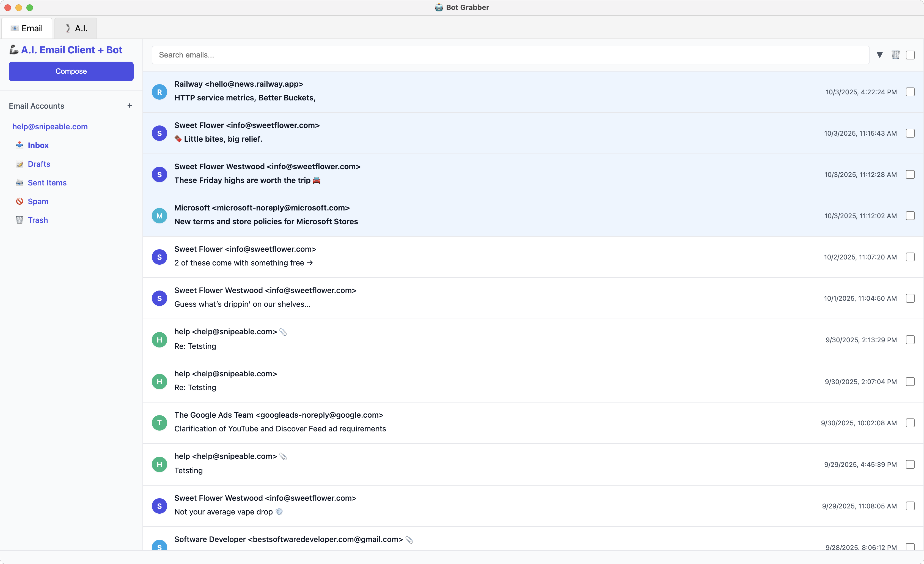Click the Search emails input field

click(x=510, y=55)
